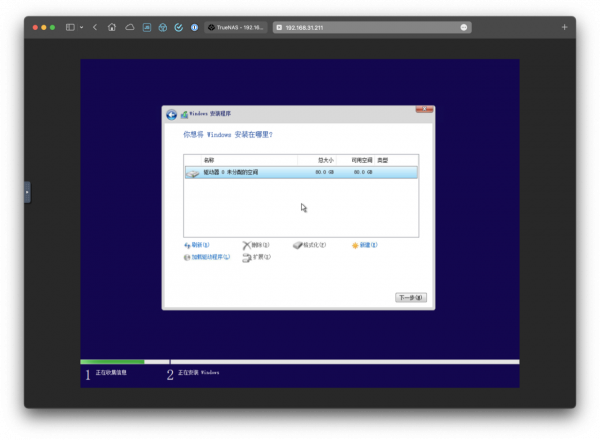Select the Drive 0 unallocated space row
This screenshot has width=600, height=440.
pyautogui.click(x=301, y=172)
